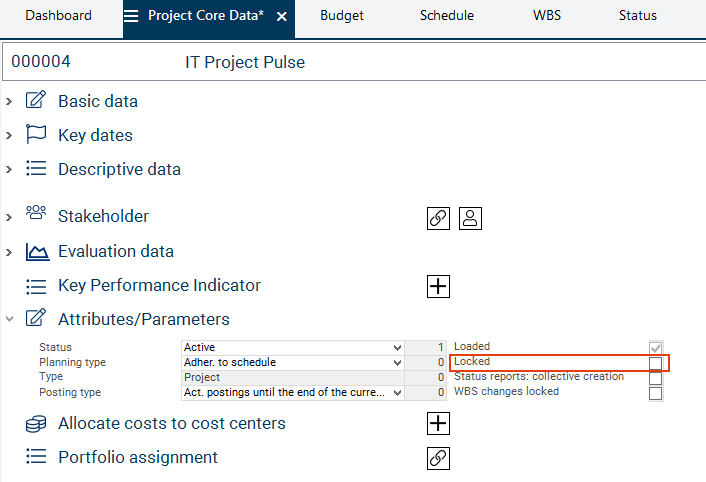Click the project name field IT Project Pulse

[x=245, y=62]
